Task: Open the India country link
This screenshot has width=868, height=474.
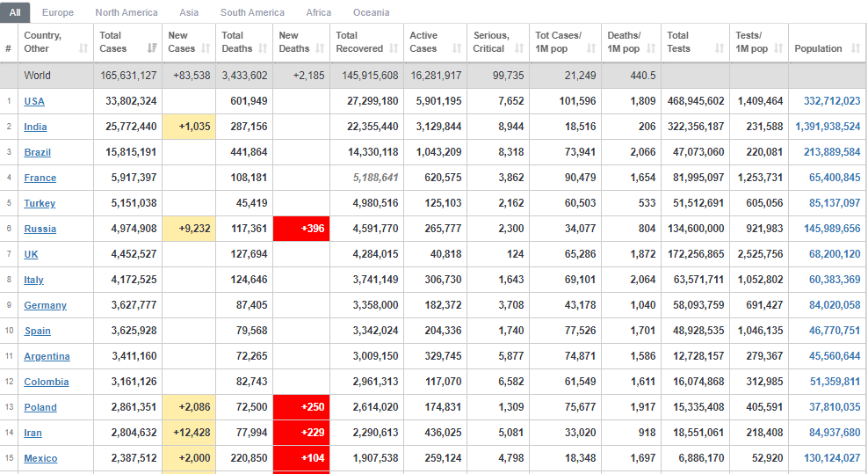Action: point(35,127)
